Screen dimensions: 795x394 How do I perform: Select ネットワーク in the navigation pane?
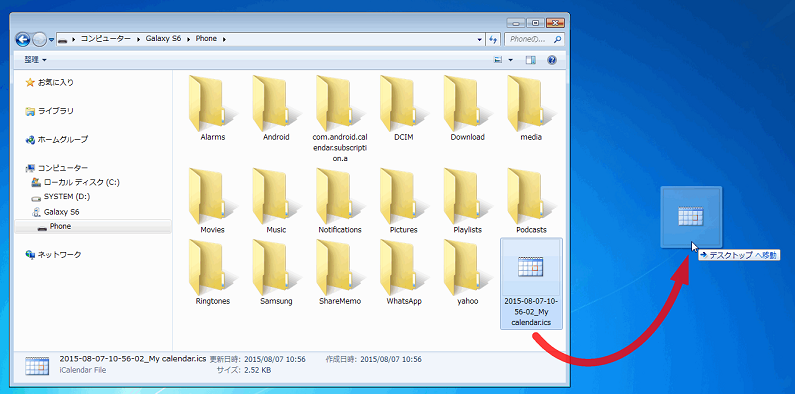click(53, 255)
